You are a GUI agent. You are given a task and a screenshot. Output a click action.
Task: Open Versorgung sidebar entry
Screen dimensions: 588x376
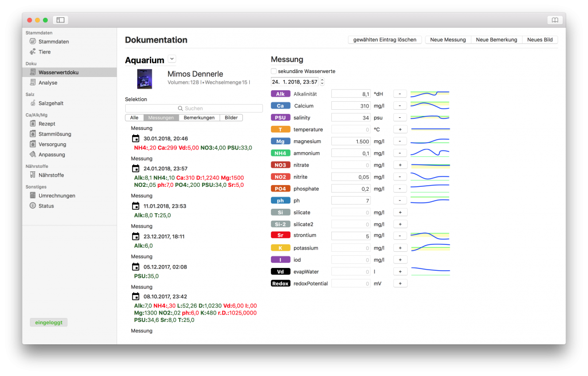coord(52,144)
